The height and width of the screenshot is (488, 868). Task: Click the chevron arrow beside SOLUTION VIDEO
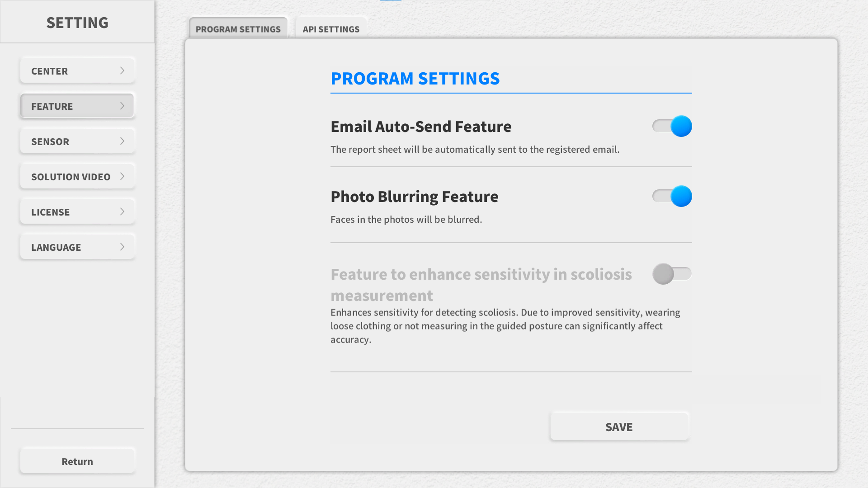(122, 176)
